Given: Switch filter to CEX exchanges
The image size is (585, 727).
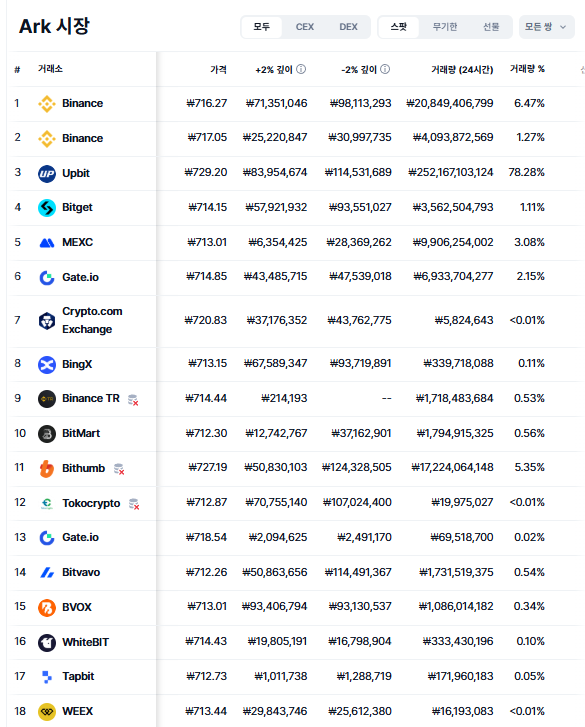Looking at the screenshot, I should point(305,27).
